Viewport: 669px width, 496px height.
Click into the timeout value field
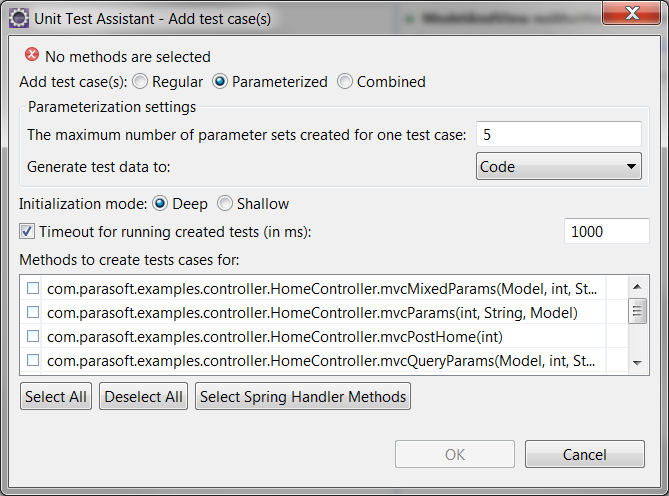click(x=607, y=231)
